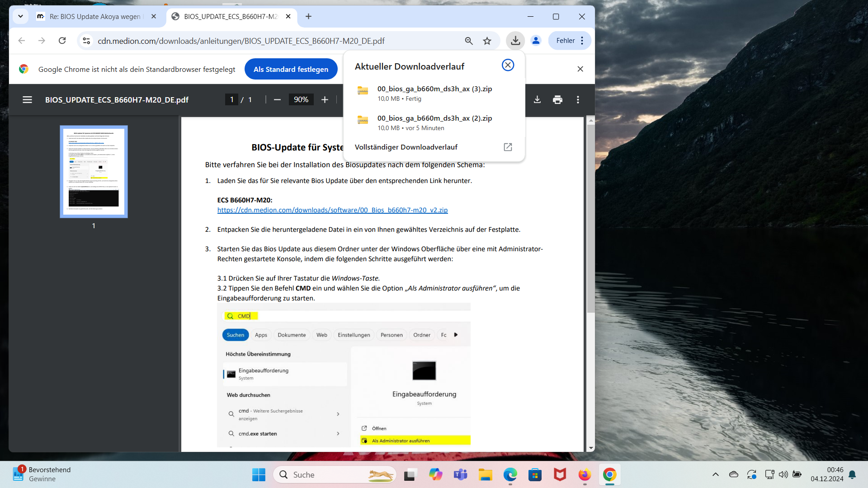Zoom out the PDF document
This screenshot has width=868, height=488.
tap(277, 99)
